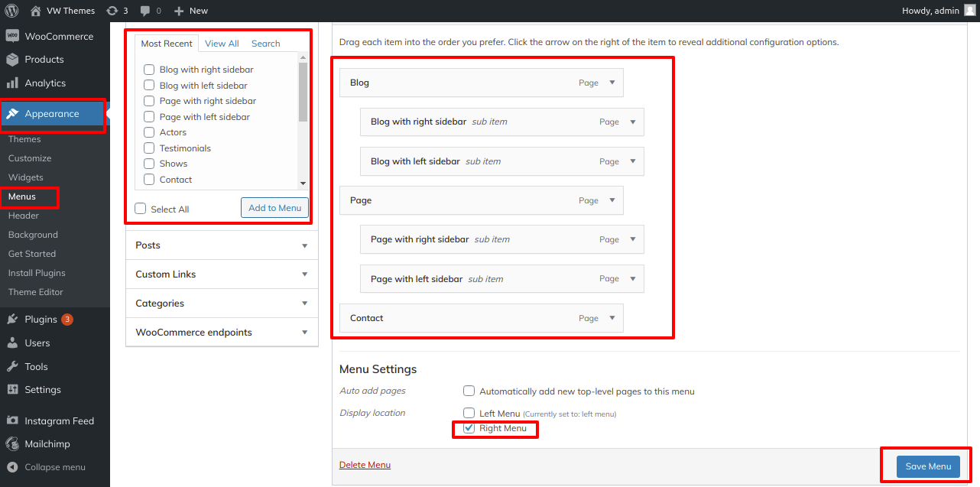Expand the Contact menu item options

click(x=612, y=318)
